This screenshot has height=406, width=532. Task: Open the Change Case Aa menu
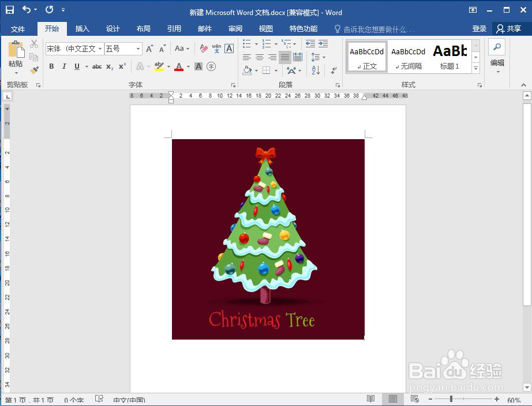click(182, 49)
